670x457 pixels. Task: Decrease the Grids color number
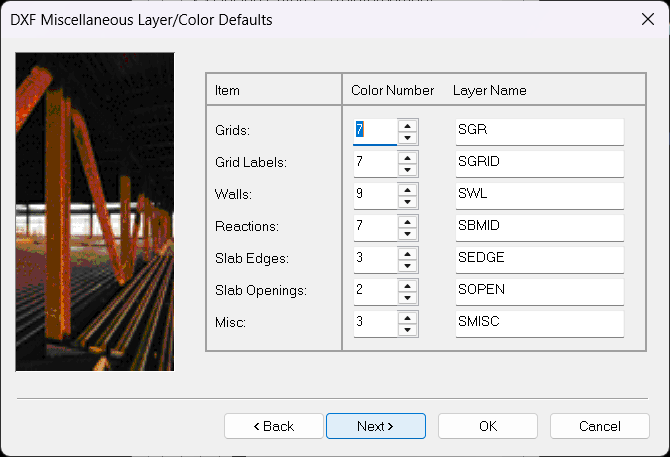pyautogui.click(x=407, y=138)
